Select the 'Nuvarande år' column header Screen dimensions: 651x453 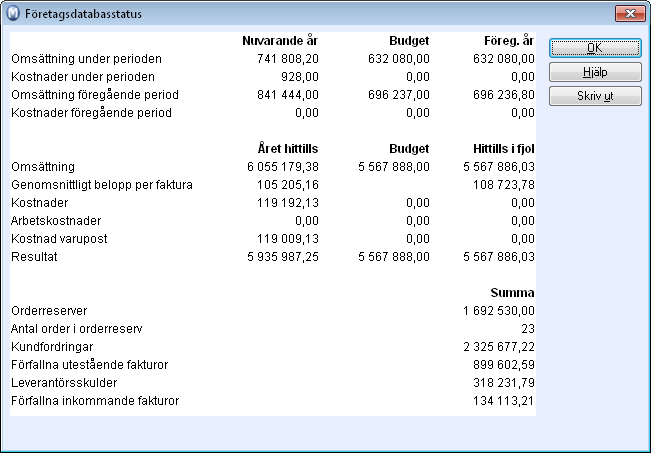point(280,41)
